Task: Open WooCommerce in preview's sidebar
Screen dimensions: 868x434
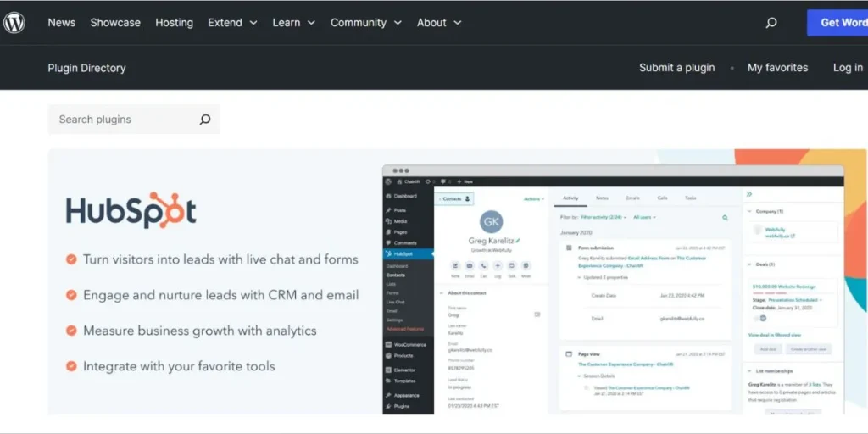Action: point(406,345)
